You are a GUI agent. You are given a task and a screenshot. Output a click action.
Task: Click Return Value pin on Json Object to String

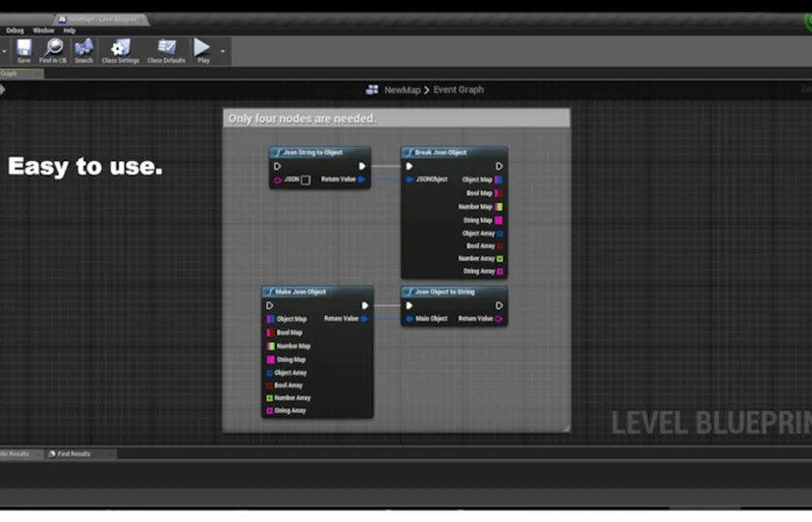[499, 319]
